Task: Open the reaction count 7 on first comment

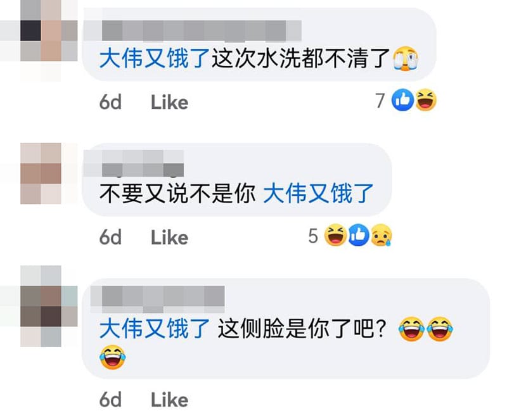Action: point(380,101)
